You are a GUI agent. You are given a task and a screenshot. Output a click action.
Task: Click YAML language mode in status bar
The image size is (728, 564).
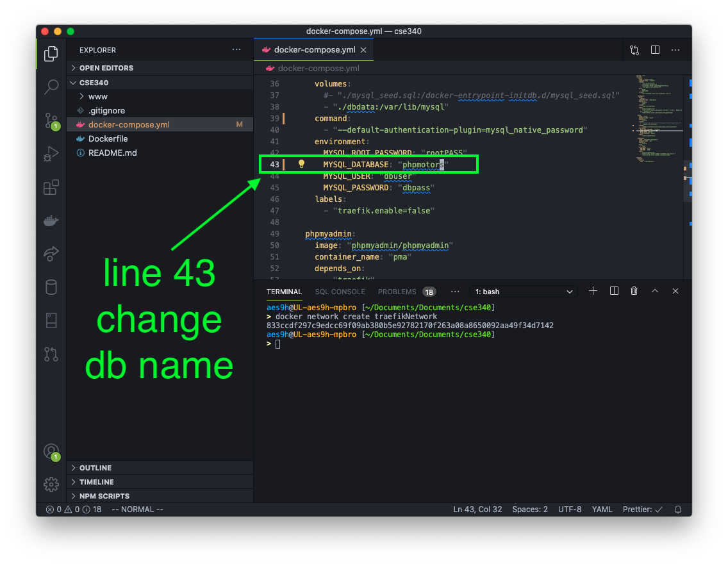click(x=602, y=510)
